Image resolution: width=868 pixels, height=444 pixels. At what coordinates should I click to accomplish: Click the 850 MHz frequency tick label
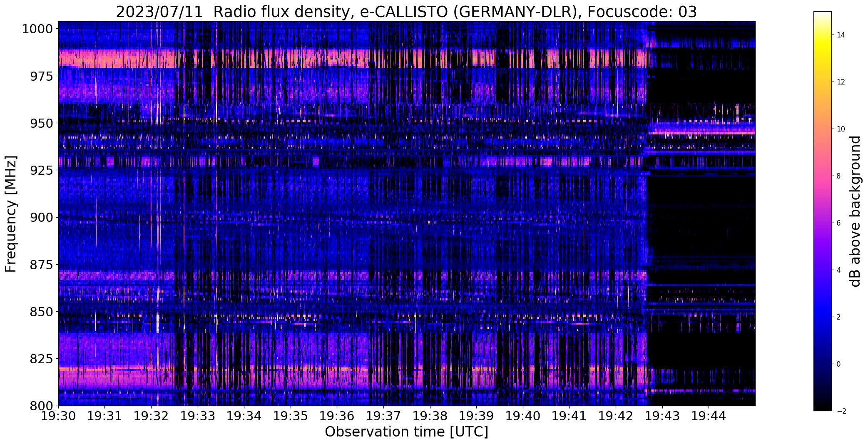(42, 311)
